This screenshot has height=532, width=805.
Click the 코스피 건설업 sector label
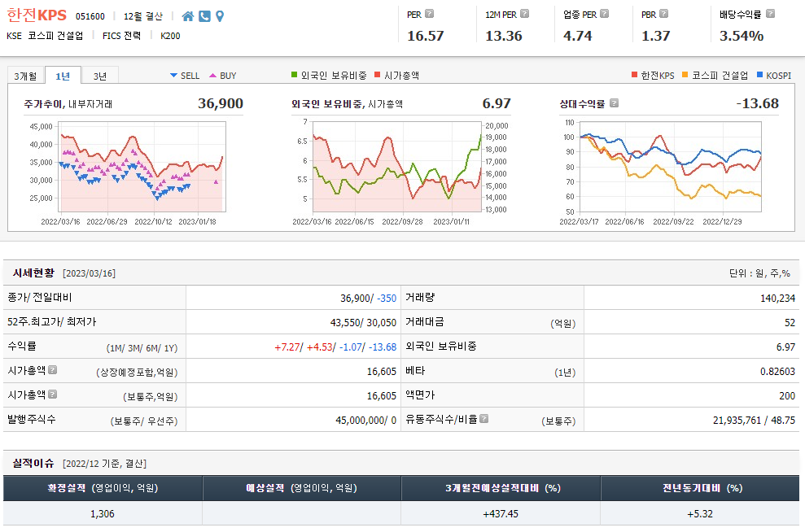pos(55,36)
